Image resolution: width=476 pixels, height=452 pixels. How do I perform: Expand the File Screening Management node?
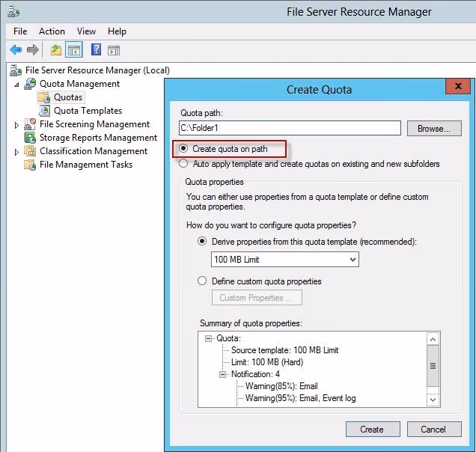click(16, 125)
